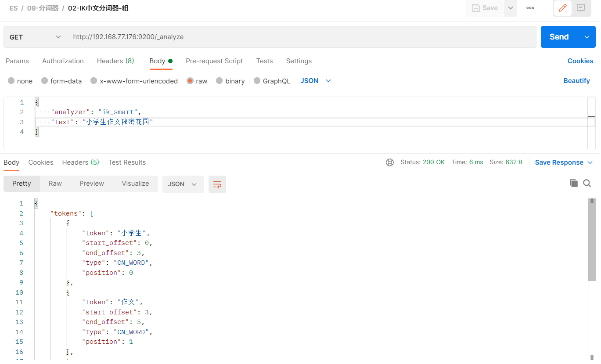Open the Test Results tab
This screenshot has height=364, width=601.
[x=127, y=162]
